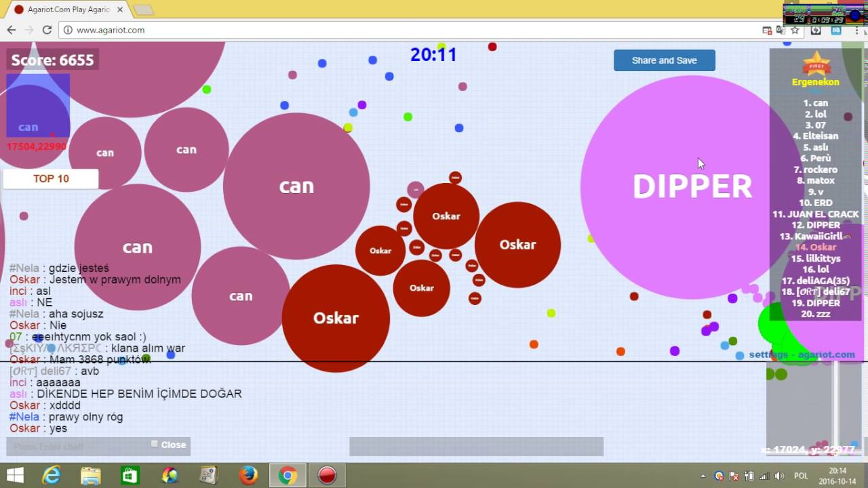Click the tray icon left of the flag
The height and width of the screenshot is (488, 868).
719,476
